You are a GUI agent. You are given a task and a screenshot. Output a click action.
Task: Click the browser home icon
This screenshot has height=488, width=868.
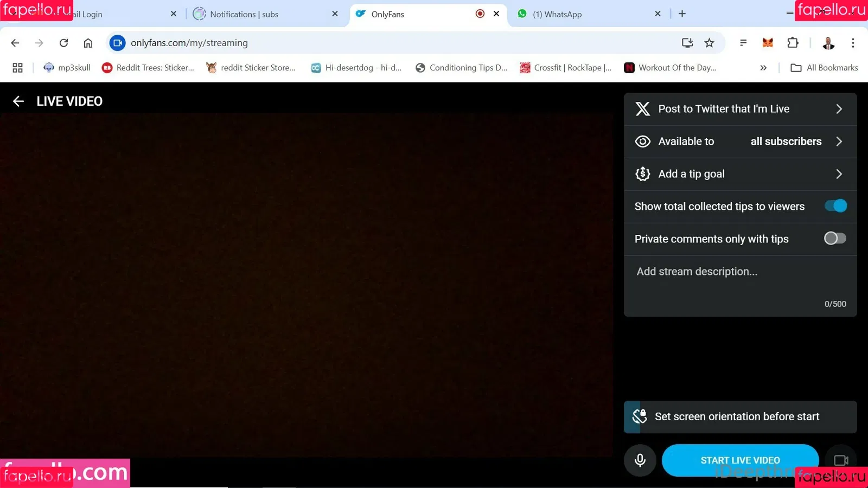(x=88, y=43)
